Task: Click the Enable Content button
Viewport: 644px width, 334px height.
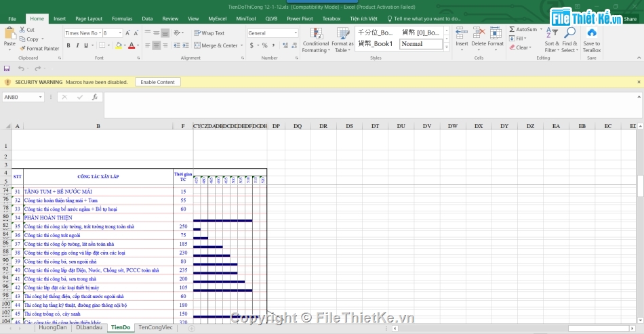Action: (158, 82)
